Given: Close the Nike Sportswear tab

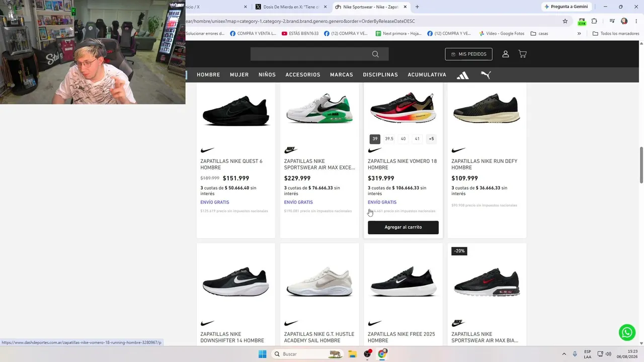Looking at the screenshot, I should 405,7.
